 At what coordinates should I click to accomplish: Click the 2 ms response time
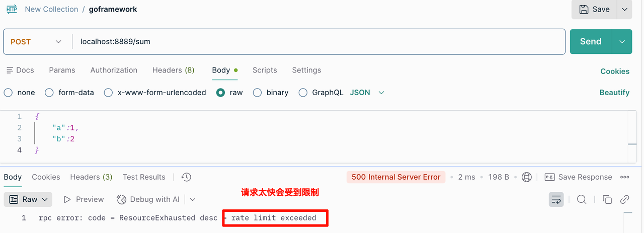click(x=466, y=177)
